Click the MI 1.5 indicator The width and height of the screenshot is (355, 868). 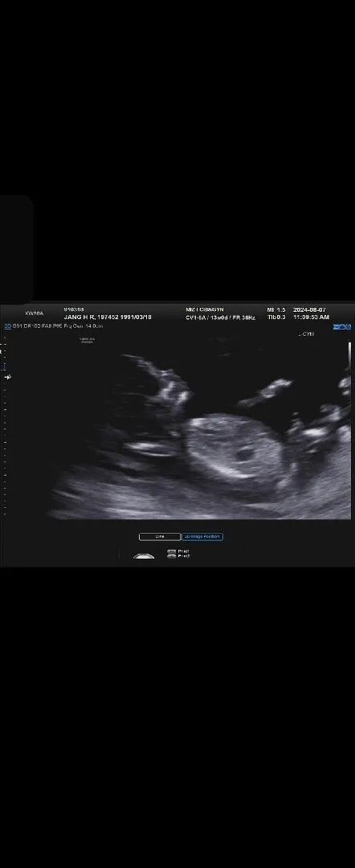(x=276, y=309)
